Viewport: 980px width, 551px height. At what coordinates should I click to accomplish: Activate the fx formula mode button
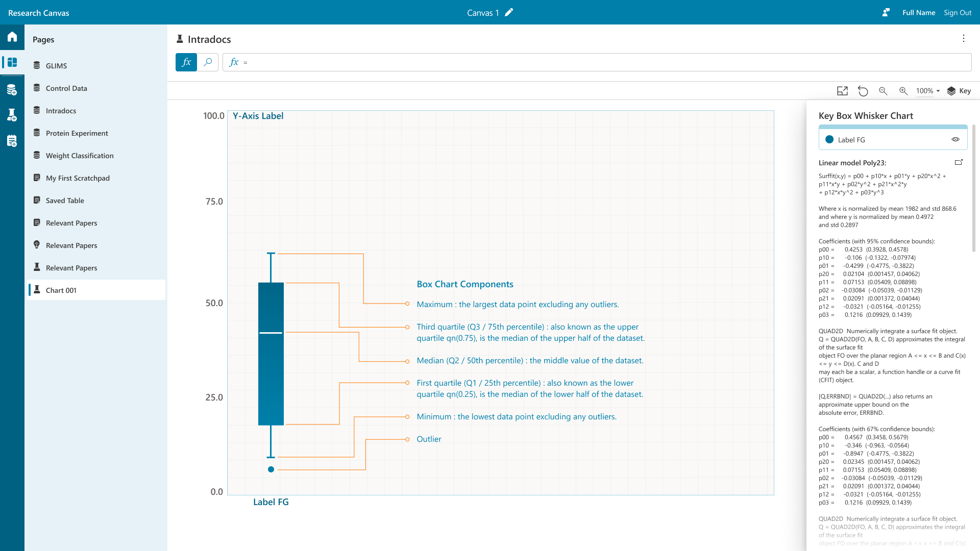186,62
